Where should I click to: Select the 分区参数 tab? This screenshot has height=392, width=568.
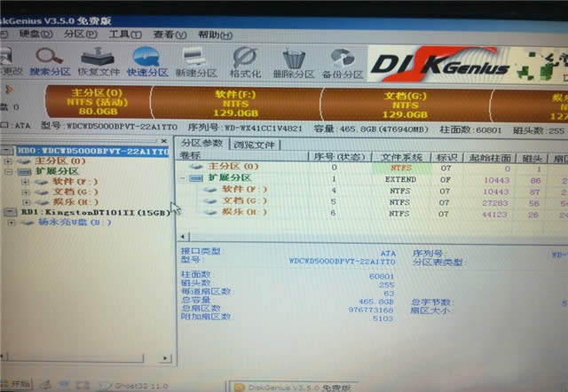tap(202, 144)
